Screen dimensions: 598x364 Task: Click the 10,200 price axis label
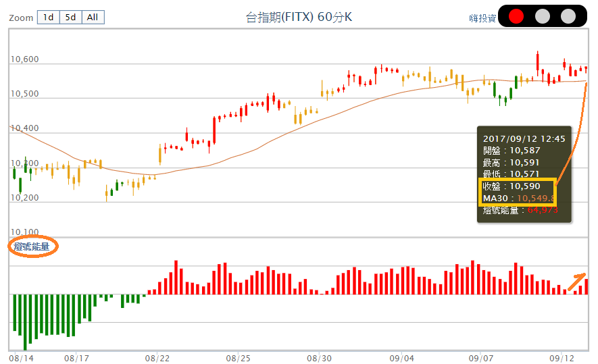coord(25,198)
